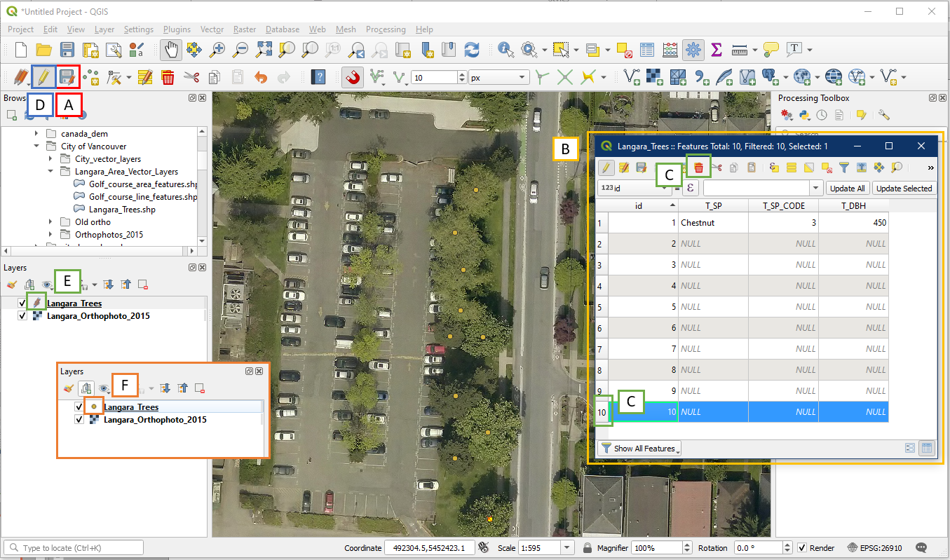950x560 pixels.
Task: Click the EPSG:26910 projection button
Action: 875,547
